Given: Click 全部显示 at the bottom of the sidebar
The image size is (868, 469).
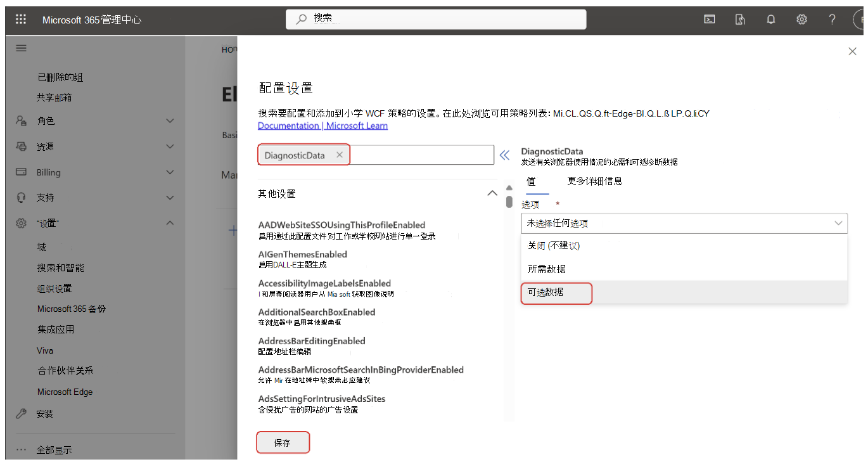Looking at the screenshot, I should pos(54,450).
